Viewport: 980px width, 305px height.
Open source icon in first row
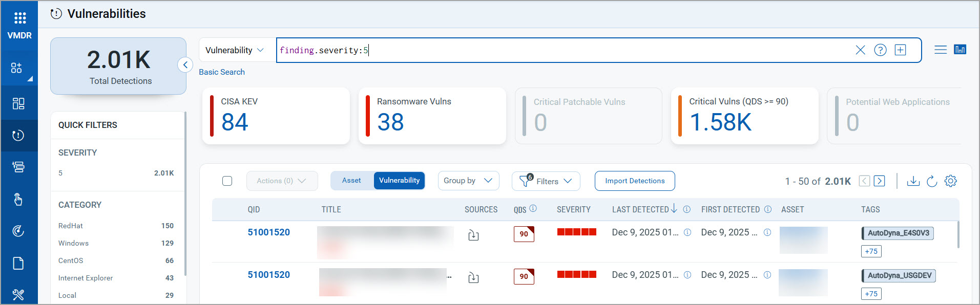pos(473,235)
